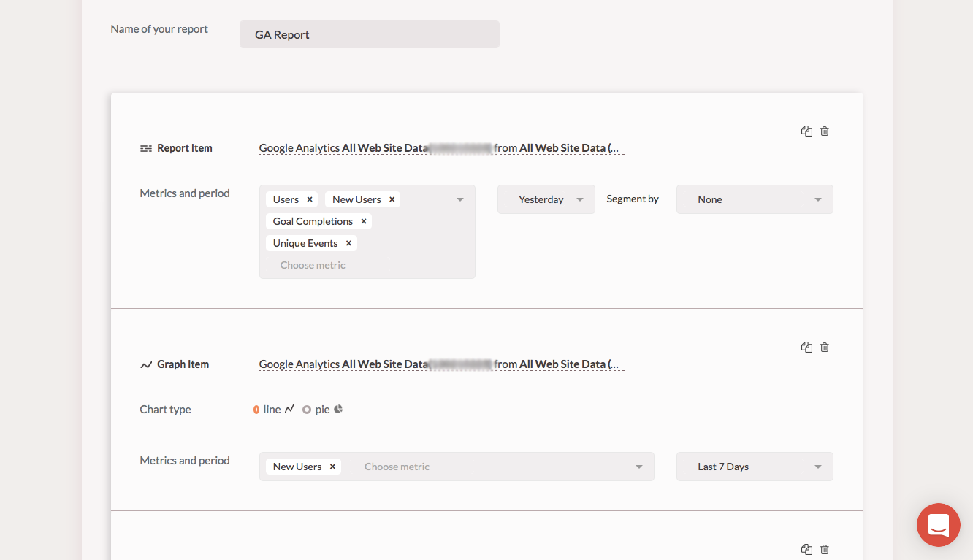This screenshot has height=560, width=973.
Task: Delete the Graph Item using trash icon
Action: [825, 348]
